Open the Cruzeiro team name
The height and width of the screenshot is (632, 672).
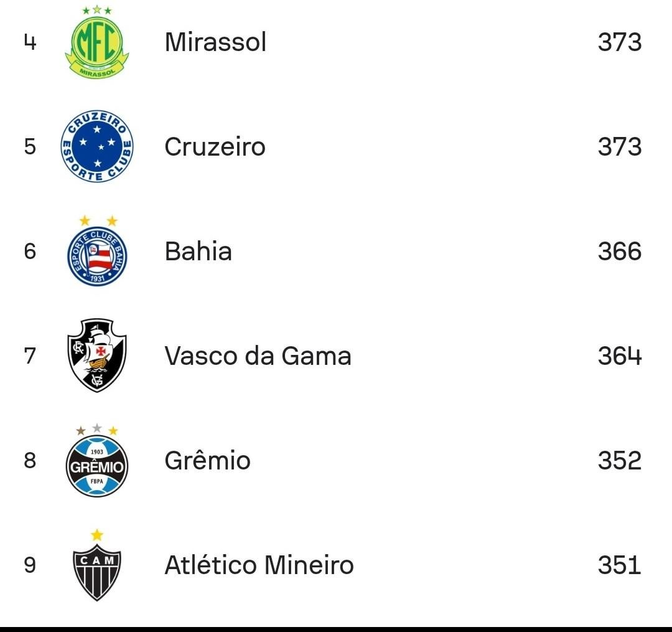pos(215,147)
